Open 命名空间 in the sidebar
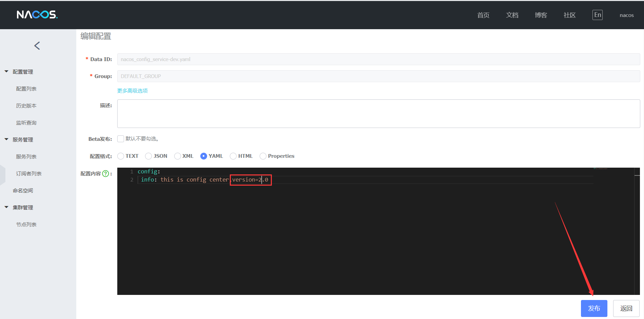644x319 pixels. tap(23, 190)
